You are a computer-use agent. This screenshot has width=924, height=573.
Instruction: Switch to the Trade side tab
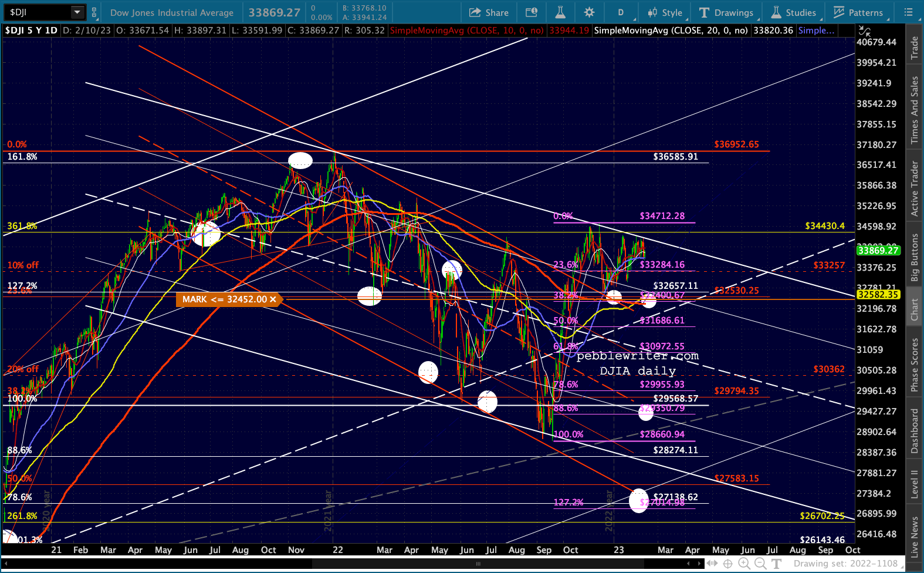(x=914, y=48)
